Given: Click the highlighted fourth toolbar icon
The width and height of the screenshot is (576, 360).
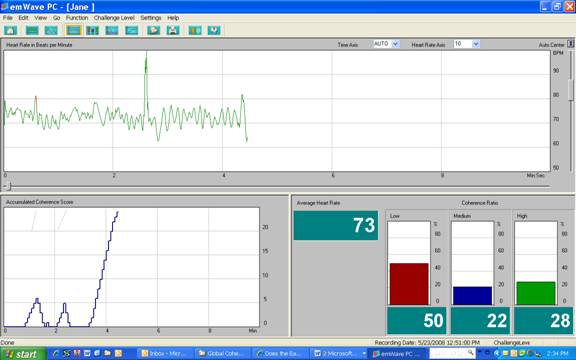Looking at the screenshot, I should [73, 30].
